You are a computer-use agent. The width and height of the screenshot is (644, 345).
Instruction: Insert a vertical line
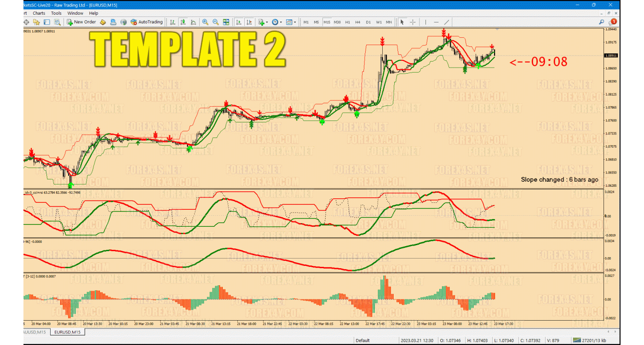[x=425, y=22]
